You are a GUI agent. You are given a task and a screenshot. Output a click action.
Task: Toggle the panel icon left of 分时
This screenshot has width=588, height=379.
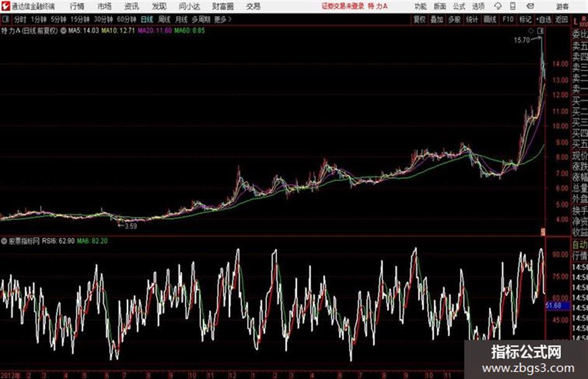[x=6, y=19]
